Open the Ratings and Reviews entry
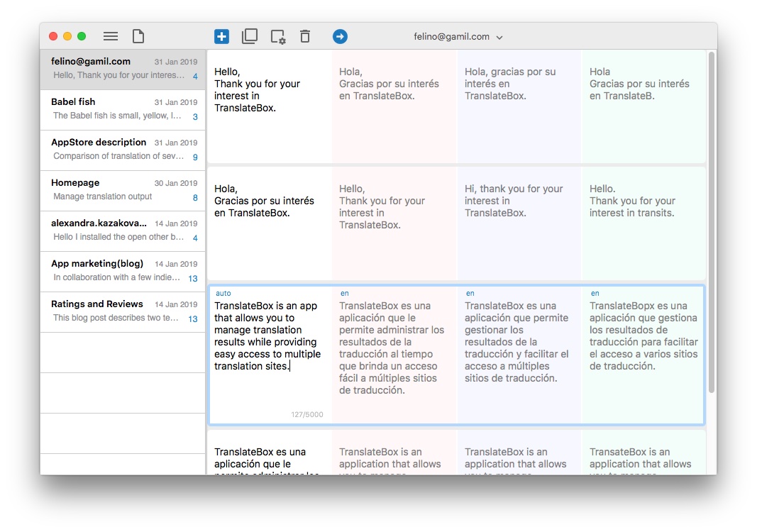This screenshot has width=757, height=532. coord(123,311)
